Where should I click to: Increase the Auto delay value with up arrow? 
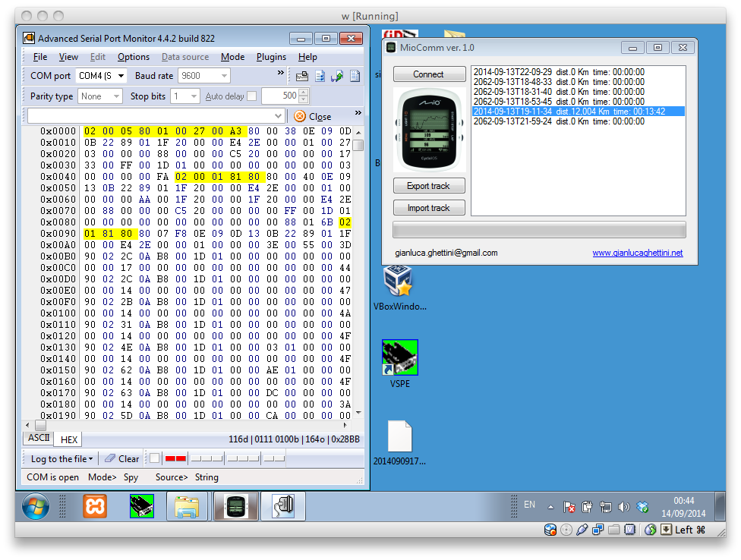tap(304, 93)
